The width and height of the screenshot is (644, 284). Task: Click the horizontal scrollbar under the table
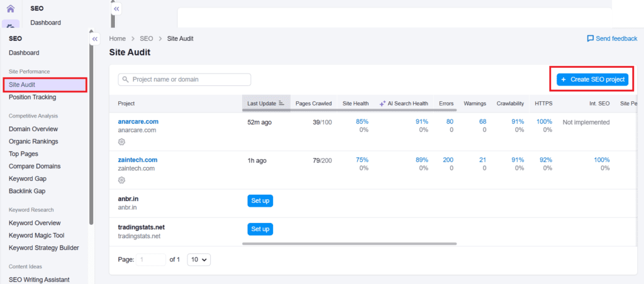coord(349,243)
